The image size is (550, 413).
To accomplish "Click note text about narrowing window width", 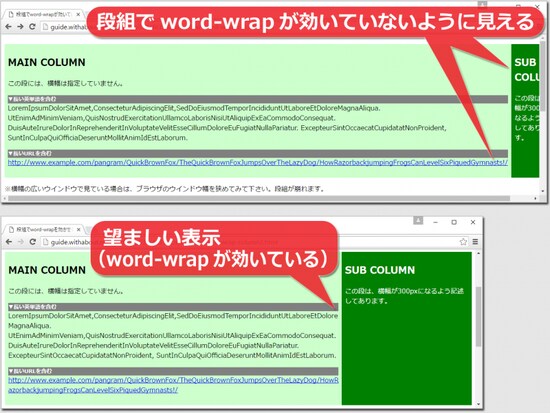I will pyautogui.click(x=165, y=189).
